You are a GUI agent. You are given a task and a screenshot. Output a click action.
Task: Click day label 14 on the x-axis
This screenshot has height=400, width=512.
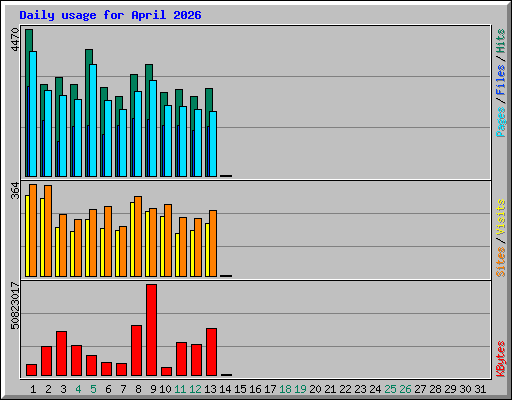pos(225,389)
